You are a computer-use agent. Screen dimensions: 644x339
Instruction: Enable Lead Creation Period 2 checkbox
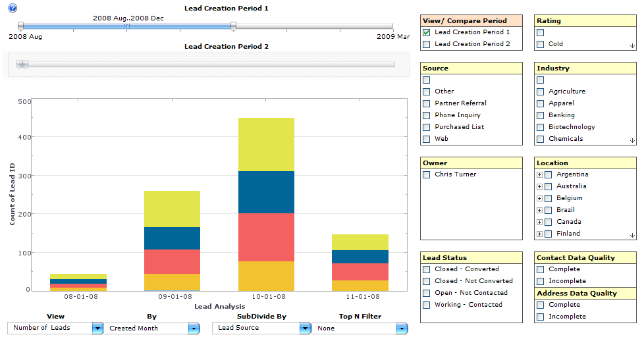click(426, 44)
